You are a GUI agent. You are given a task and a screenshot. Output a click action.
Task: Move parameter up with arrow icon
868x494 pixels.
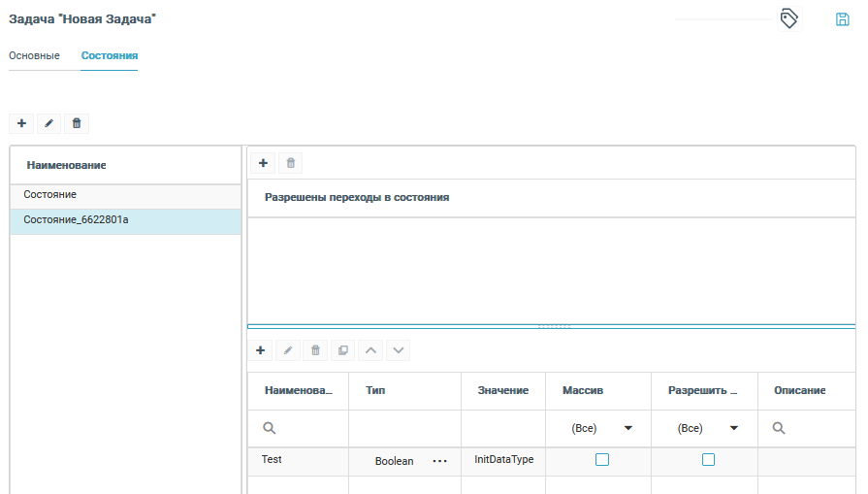tap(370, 349)
